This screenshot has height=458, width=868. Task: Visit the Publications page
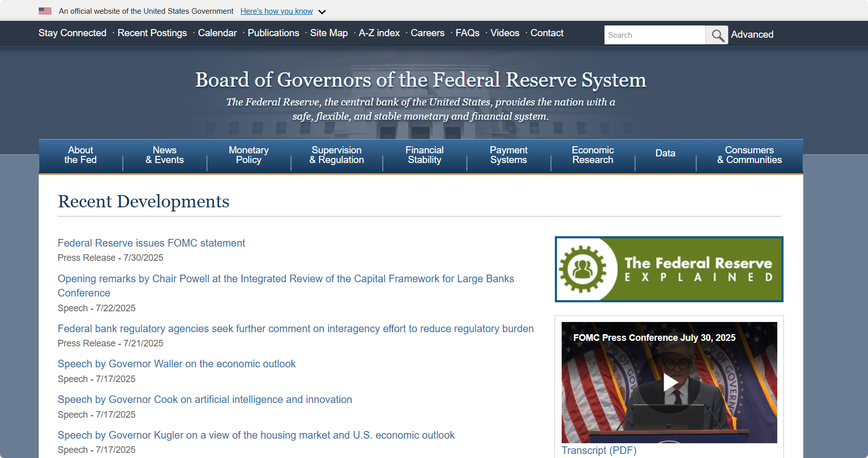[274, 33]
